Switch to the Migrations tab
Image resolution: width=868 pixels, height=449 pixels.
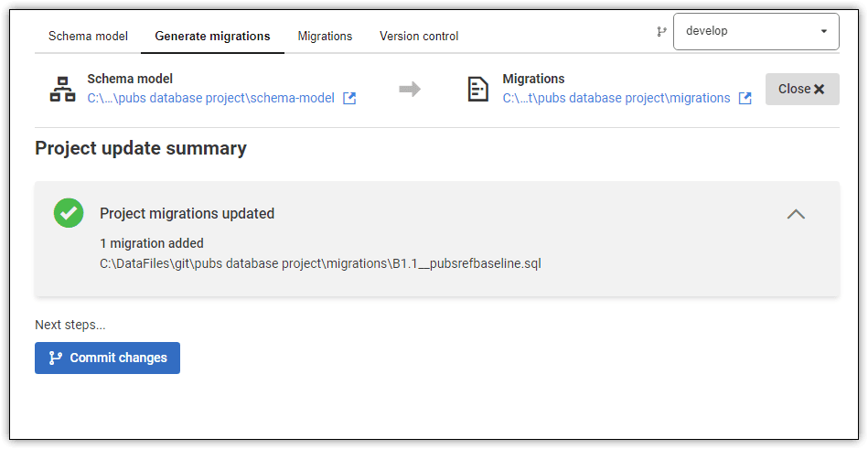point(325,36)
